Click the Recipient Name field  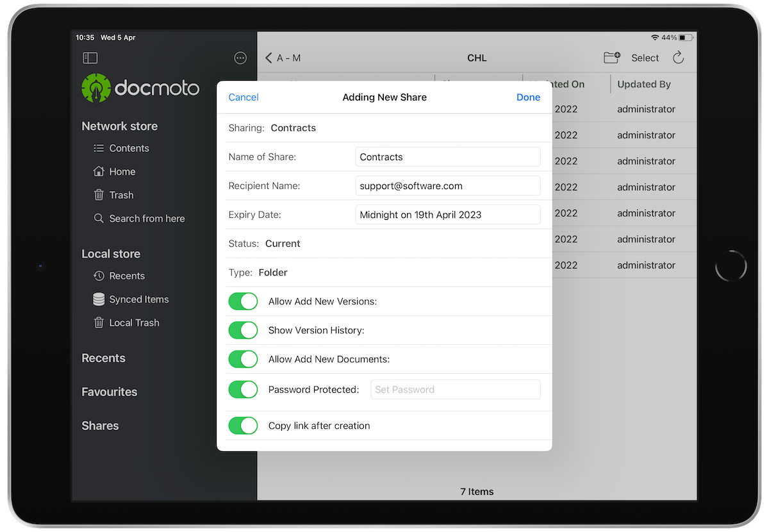coord(447,186)
